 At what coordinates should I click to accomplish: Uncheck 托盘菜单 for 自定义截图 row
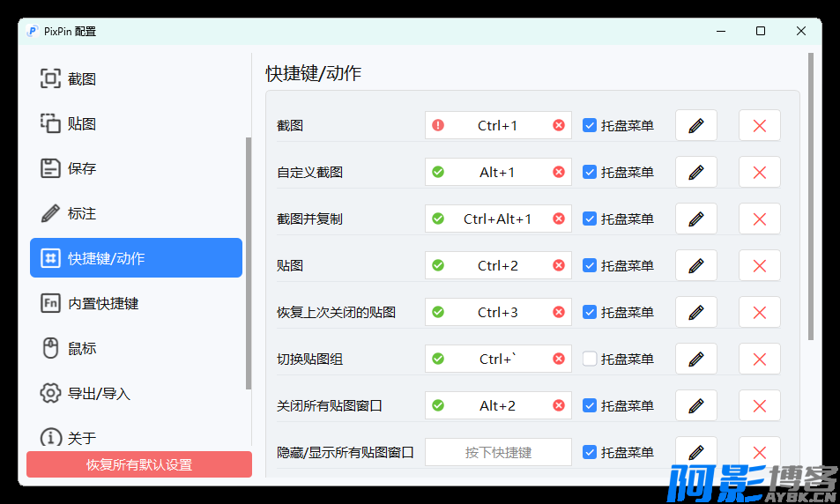coord(590,173)
